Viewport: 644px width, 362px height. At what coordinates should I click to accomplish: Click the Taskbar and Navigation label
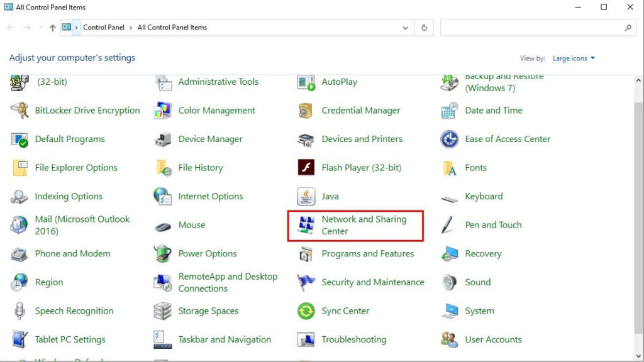[x=225, y=339]
